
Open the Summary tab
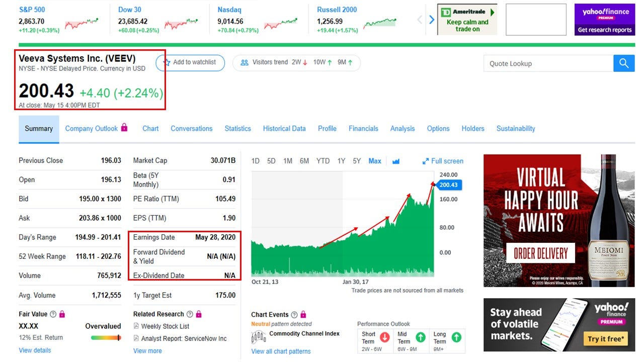click(39, 129)
